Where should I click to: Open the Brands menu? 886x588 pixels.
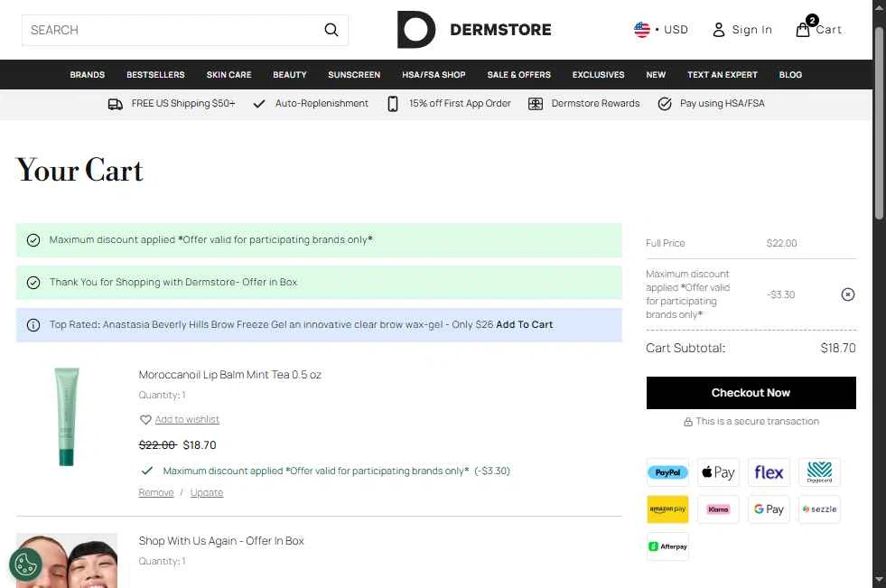pyautogui.click(x=87, y=75)
